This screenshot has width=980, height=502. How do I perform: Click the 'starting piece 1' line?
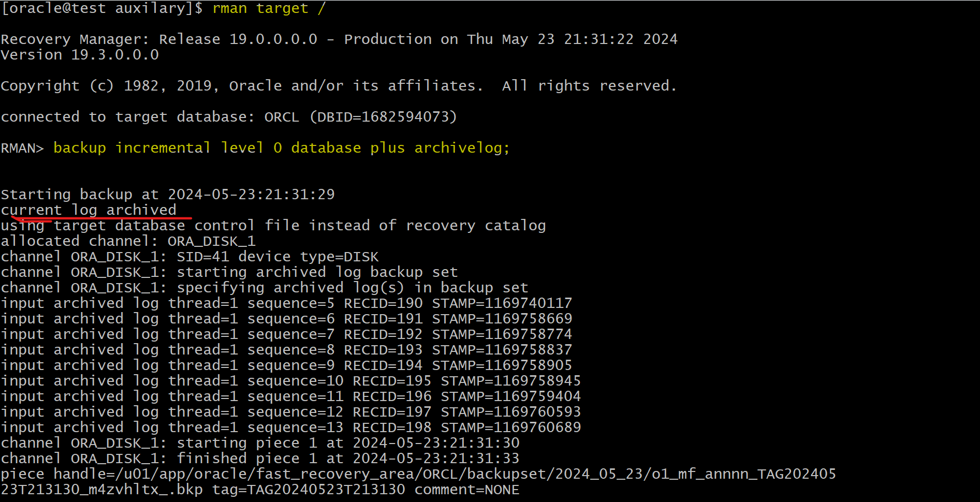260,443
